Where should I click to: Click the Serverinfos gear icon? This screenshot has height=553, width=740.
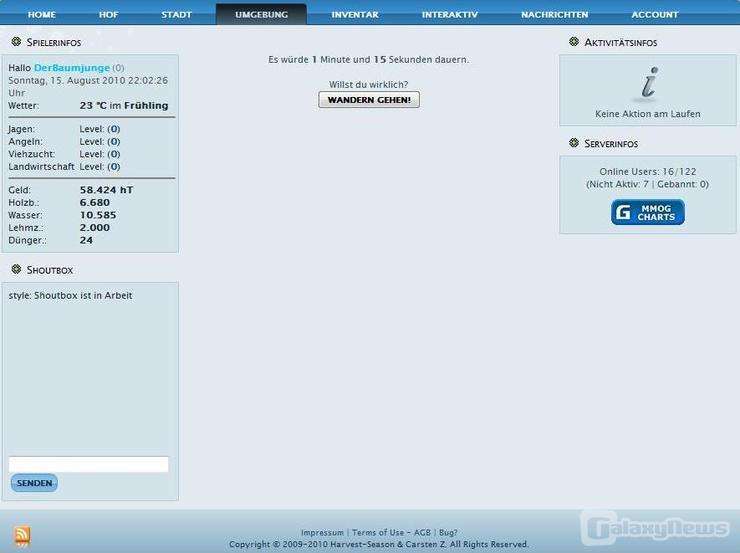[x=573, y=143]
